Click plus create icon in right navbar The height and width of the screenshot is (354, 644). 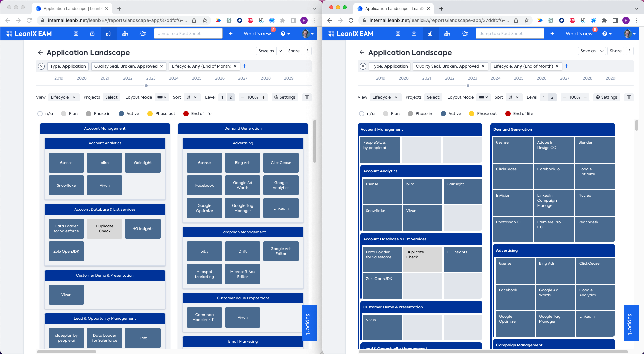point(552,34)
